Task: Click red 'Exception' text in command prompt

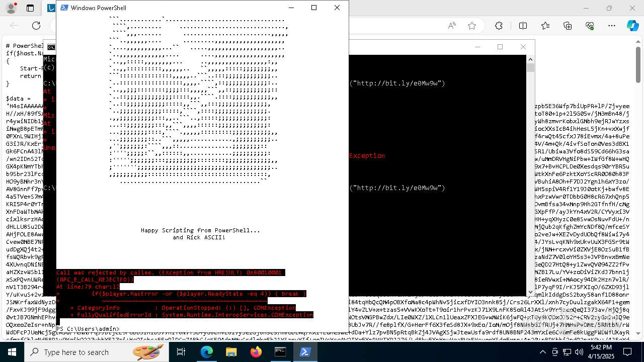Action: [x=367, y=156]
